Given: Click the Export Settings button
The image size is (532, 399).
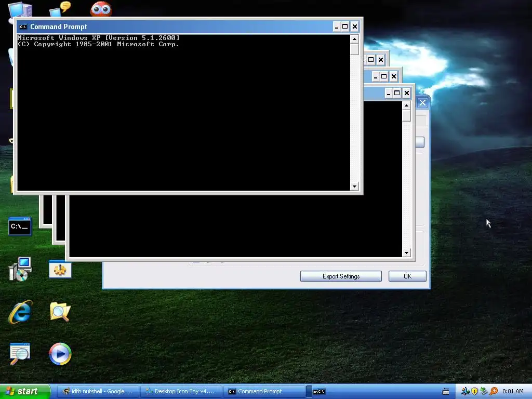Looking at the screenshot, I should 341,276.
